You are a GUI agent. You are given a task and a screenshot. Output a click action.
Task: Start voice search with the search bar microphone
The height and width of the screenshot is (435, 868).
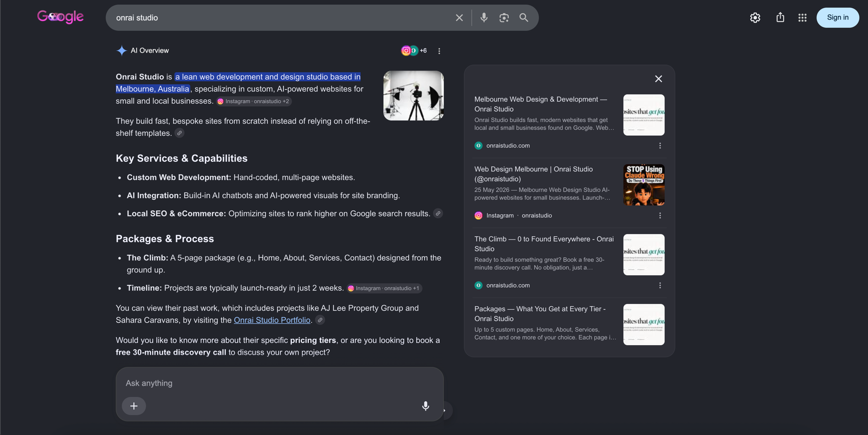(x=484, y=17)
